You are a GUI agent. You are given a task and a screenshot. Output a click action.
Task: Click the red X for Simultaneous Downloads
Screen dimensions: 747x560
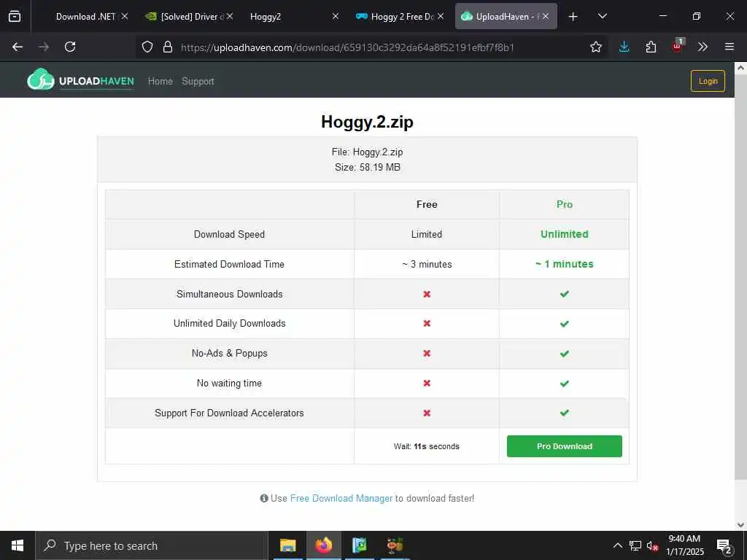(427, 295)
